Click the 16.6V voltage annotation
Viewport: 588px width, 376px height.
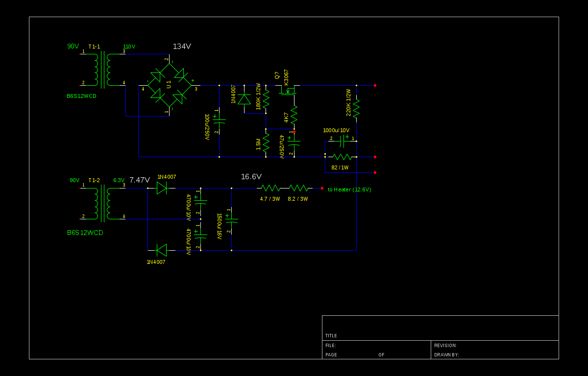point(251,177)
